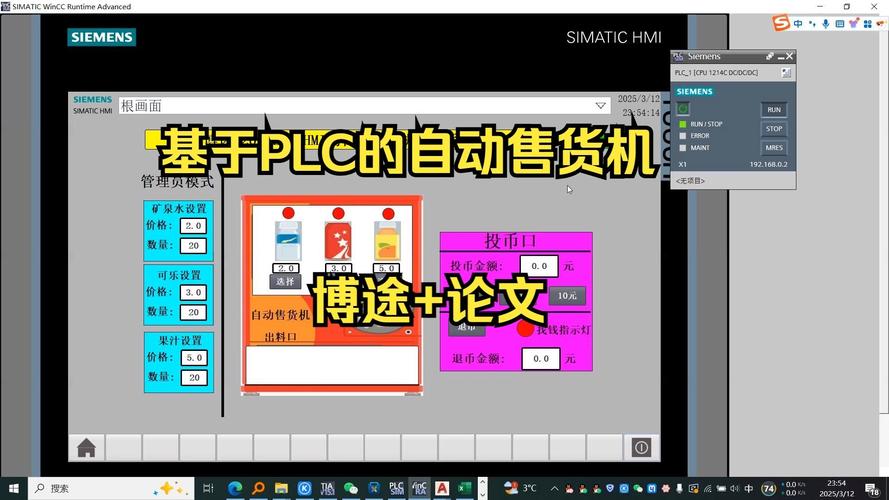The image size is (889, 500).
Task: Click IP address 192.168.0.2 text
Action: tap(768, 164)
